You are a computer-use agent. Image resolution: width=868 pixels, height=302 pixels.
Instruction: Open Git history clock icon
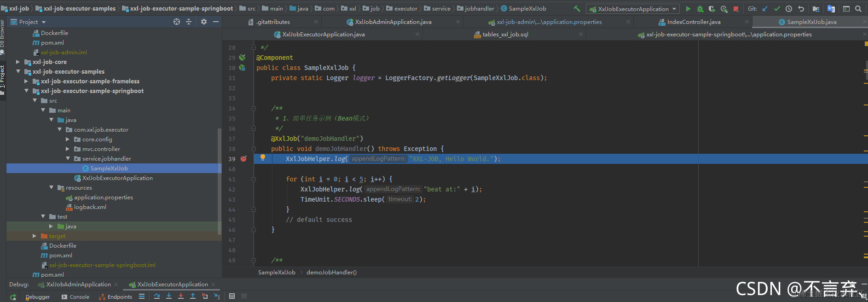coord(789,9)
